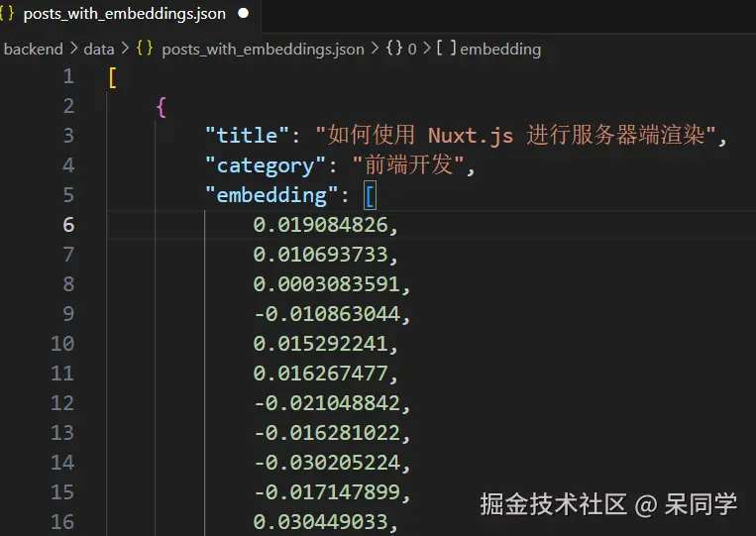Click the value 0.019084826

[321, 225]
